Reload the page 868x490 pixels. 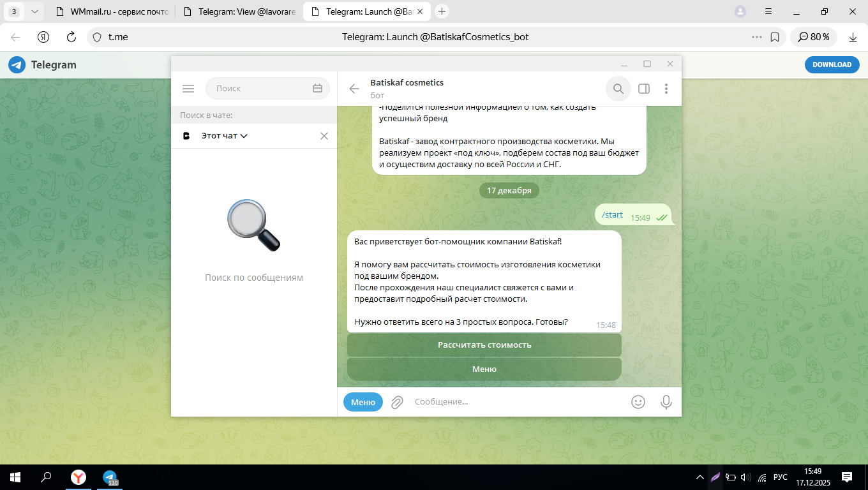point(71,37)
